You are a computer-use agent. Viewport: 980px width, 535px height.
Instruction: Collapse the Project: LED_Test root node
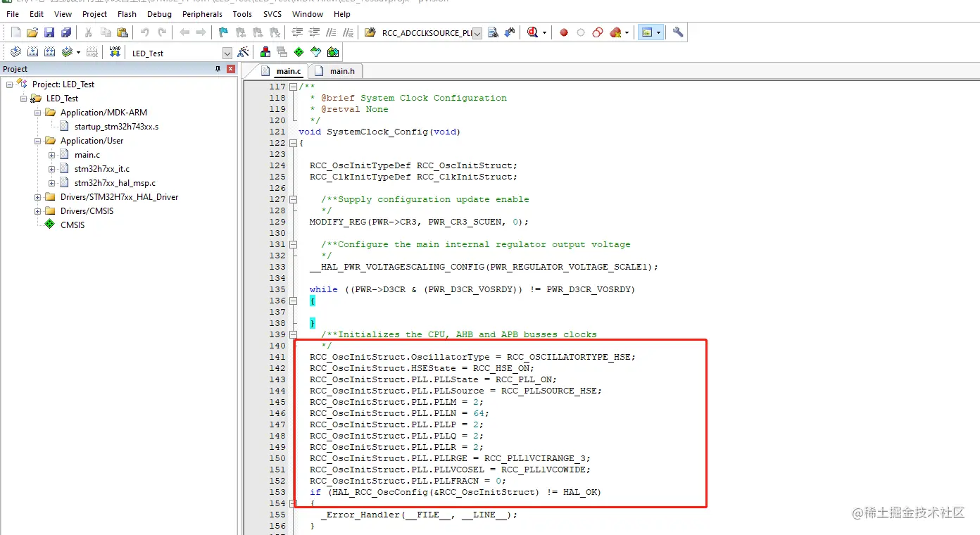[9, 84]
